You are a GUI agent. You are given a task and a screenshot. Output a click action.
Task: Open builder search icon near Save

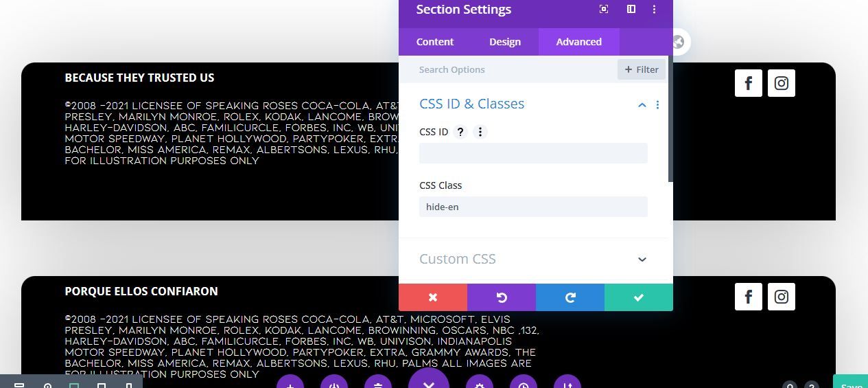pyautogui.click(x=790, y=385)
